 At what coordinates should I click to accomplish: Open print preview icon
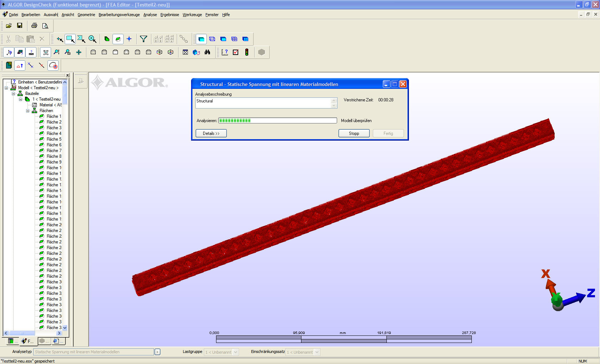pyautogui.click(x=45, y=26)
